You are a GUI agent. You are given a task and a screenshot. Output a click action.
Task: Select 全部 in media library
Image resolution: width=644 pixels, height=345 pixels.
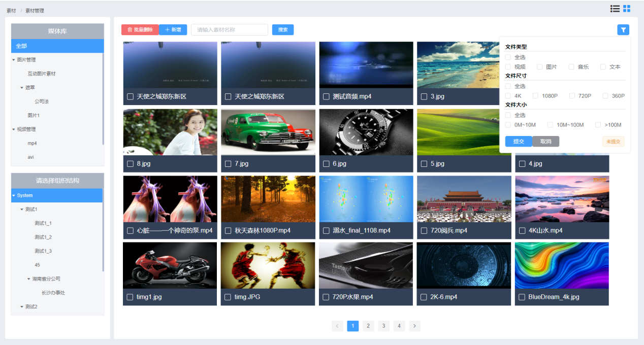(x=57, y=46)
